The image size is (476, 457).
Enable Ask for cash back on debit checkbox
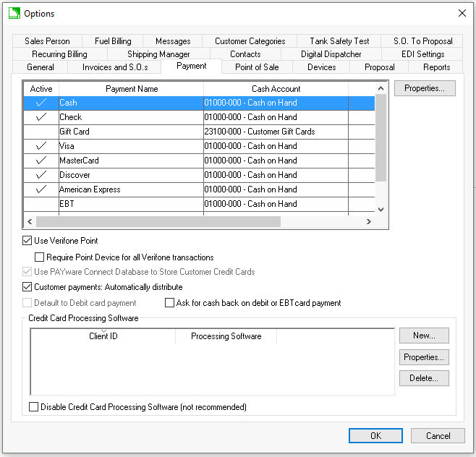coord(170,303)
